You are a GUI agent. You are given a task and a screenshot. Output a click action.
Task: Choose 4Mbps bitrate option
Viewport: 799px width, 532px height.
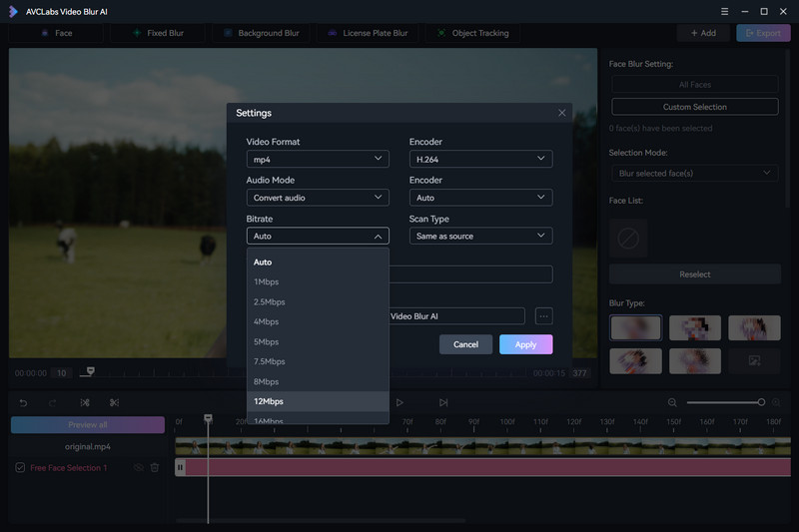318,321
